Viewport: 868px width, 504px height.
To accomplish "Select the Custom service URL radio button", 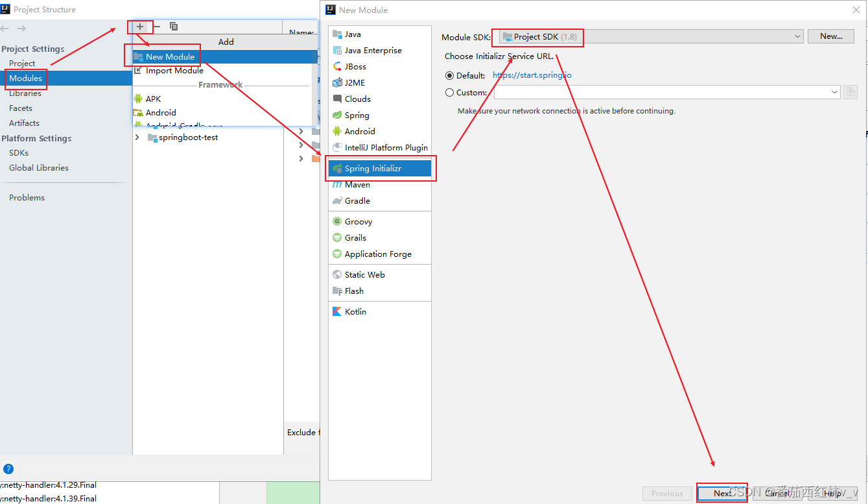I will tap(449, 93).
